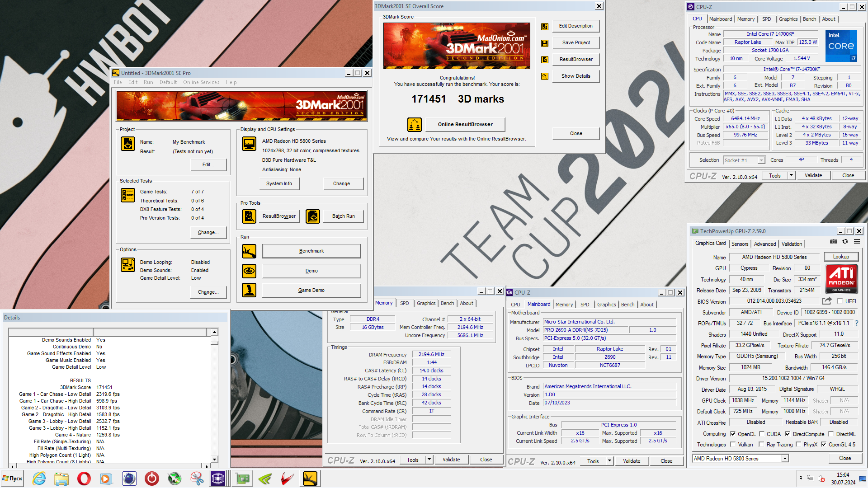Click Validate in the CPU-Z CPU window
The width and height of the screenshot is (868, 488).
pyautogui.click(x=813, y=175)
